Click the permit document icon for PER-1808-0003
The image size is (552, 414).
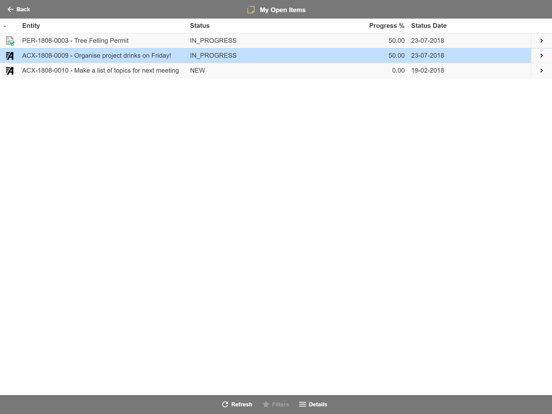(x=10, y=41)
